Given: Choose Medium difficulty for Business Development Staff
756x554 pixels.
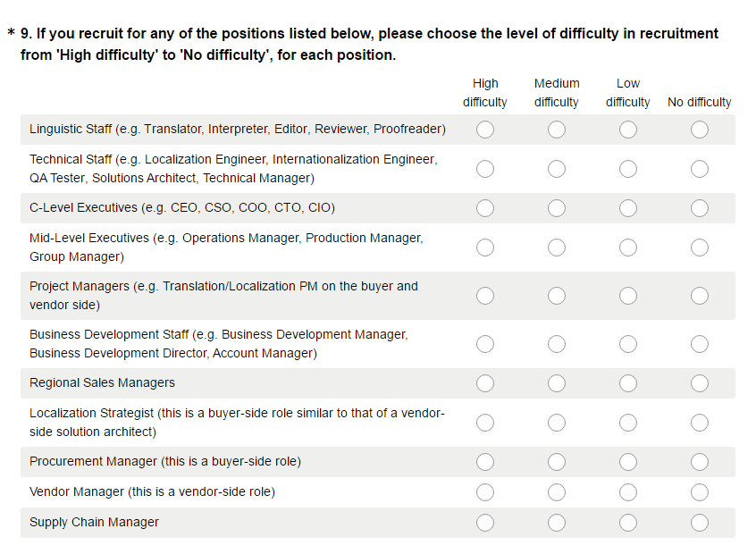Looking at the screenshot, I should pos(557,344).
